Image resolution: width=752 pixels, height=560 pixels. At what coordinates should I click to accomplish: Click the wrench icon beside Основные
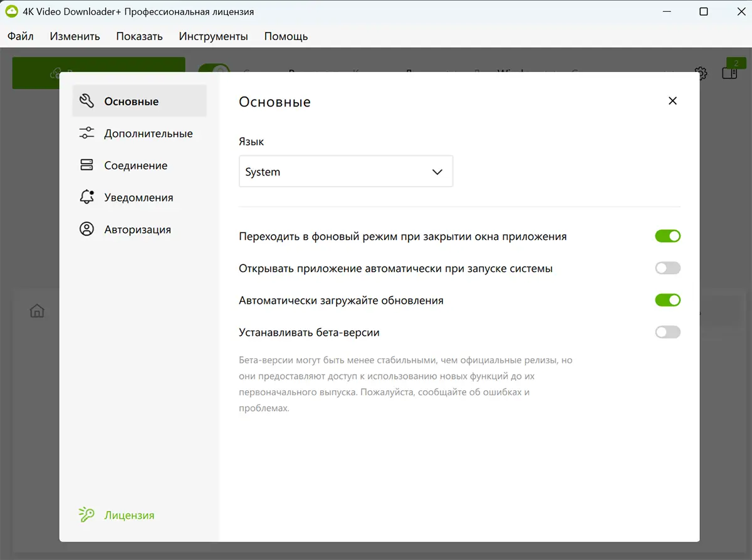click(86, 101)
